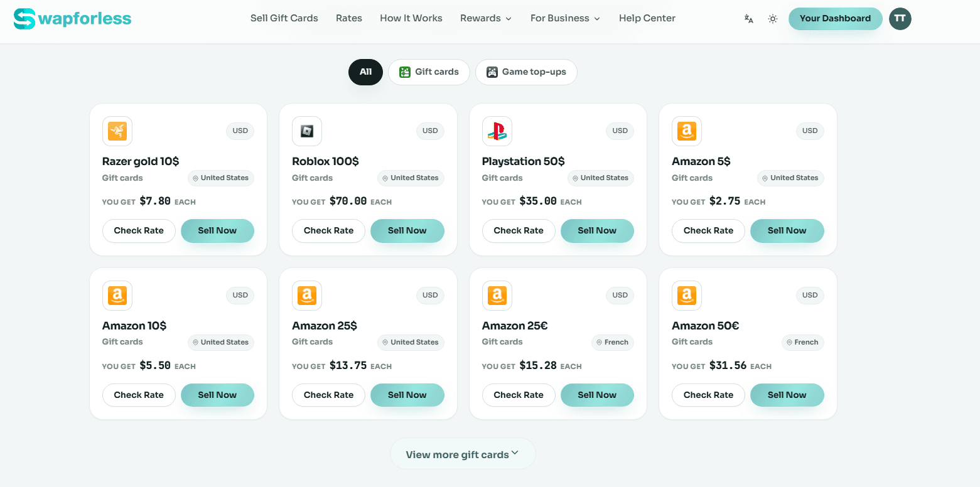Screen dimensions: 980x487
Task: Check Rate for Amazon 10$
Action: (139, 395)
